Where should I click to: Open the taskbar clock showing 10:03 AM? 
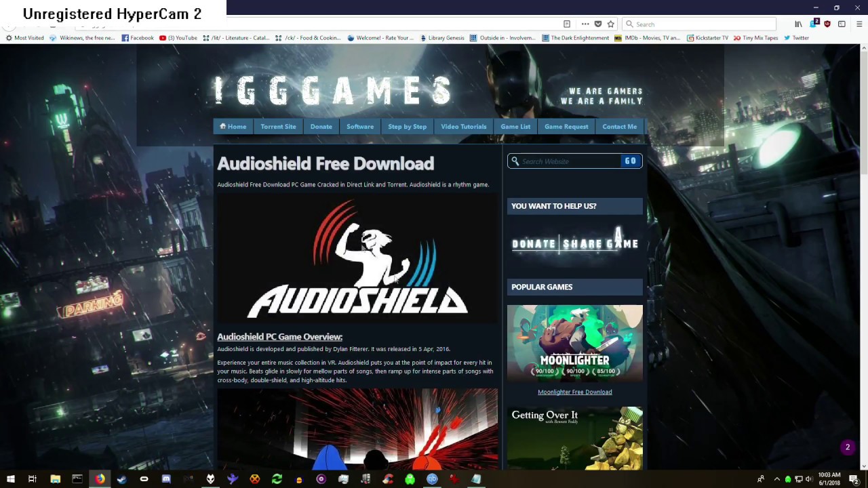point(829,479)
